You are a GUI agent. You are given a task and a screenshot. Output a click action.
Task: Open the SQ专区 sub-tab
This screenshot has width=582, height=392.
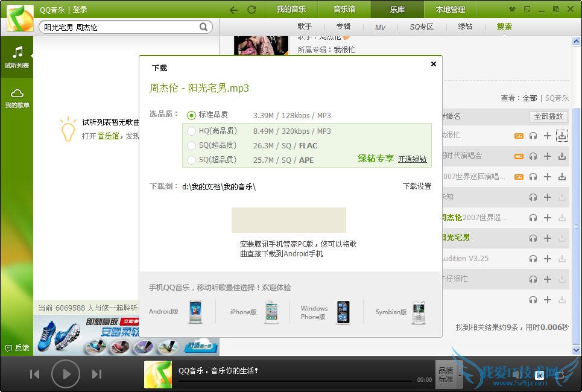[422, 27]
